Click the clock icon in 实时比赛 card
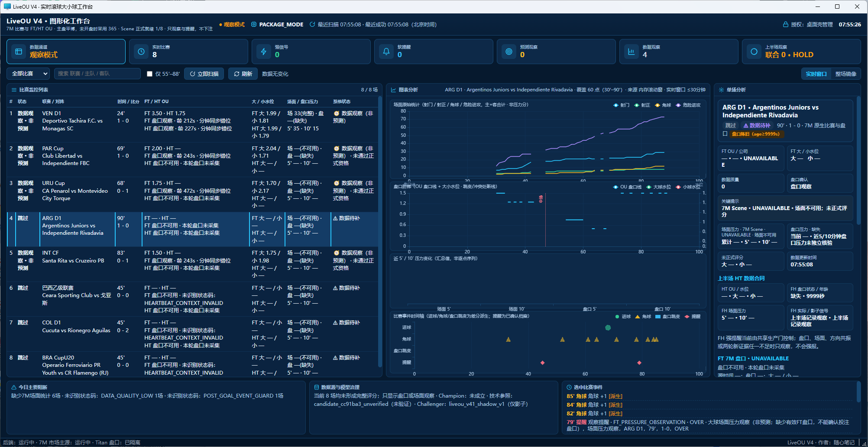Screen dimensions: 868x447 141,52
